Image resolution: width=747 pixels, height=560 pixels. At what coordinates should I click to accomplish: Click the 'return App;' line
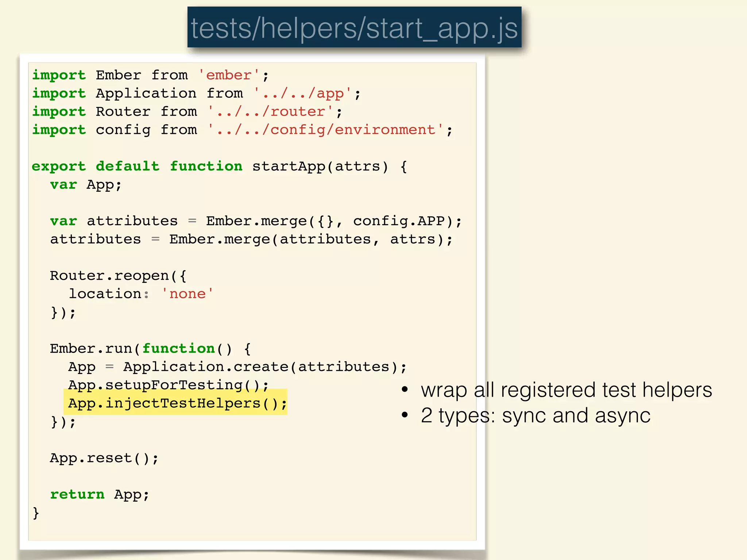coord(100,495)
